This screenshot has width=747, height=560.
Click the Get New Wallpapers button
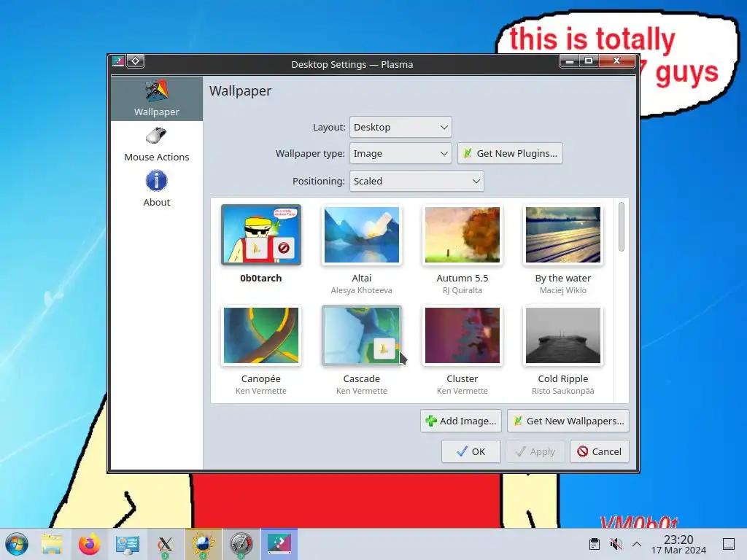tap(568, 421)
